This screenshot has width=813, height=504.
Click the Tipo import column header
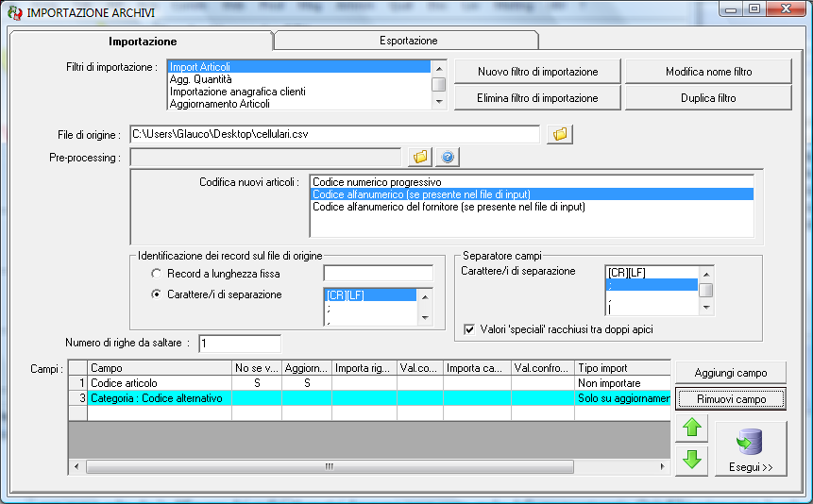[622, 368]
